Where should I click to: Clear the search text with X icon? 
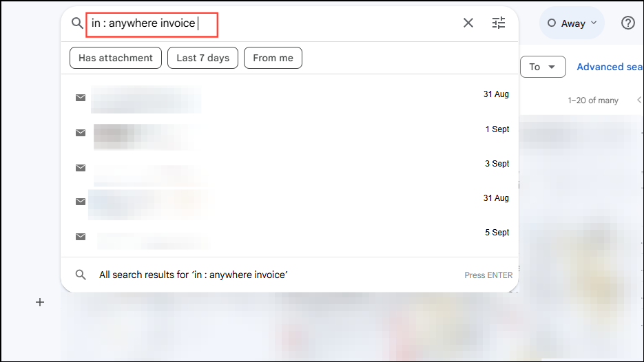point(468,23)
